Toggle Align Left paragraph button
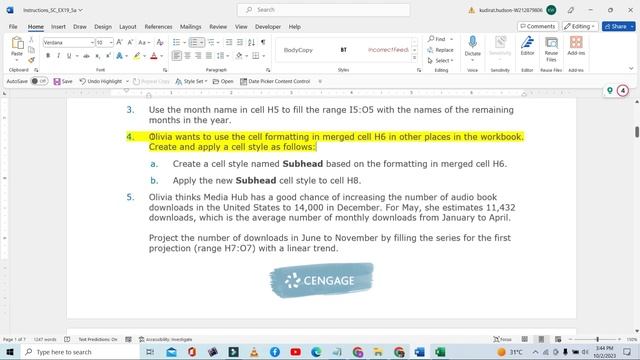 pyautogui.click(x=176, y=56)
